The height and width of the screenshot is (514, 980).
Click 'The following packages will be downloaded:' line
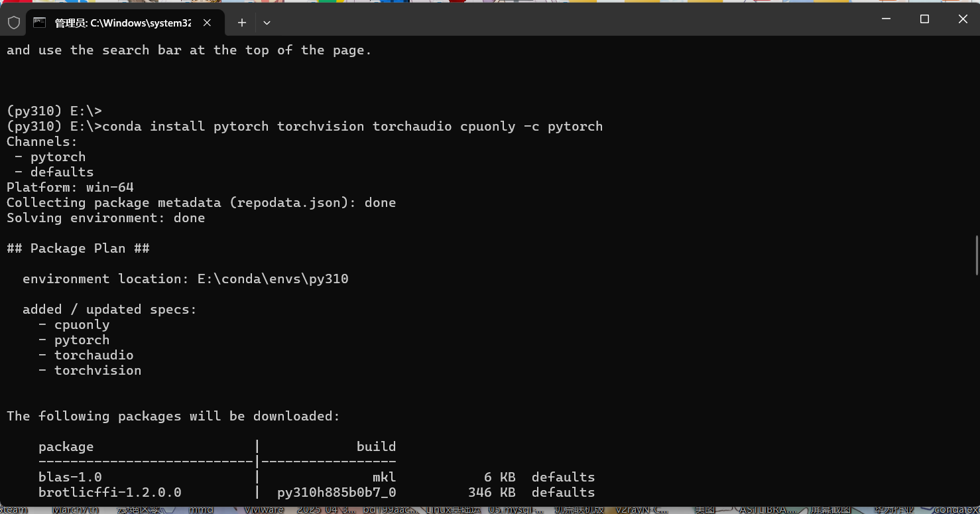tap(174, 416)
